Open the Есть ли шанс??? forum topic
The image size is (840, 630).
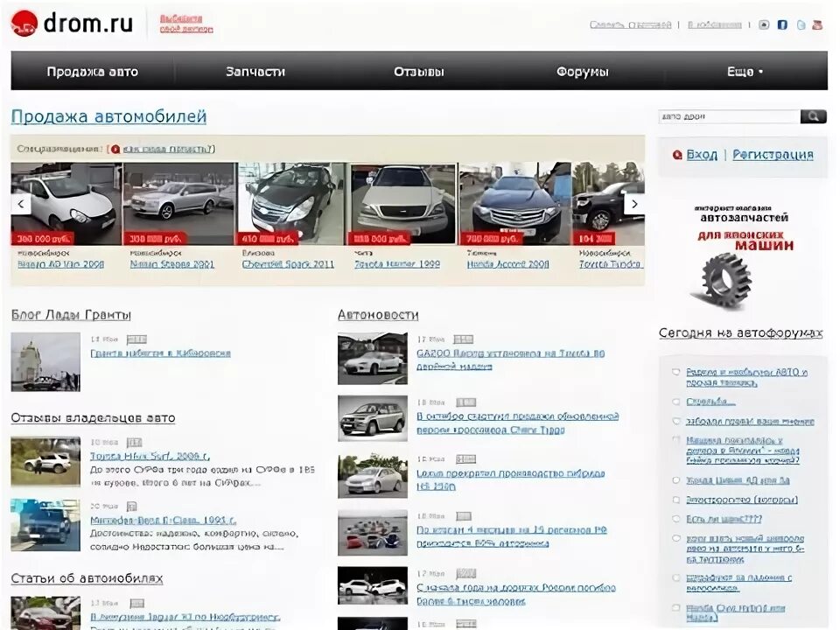pyautogui.click(x=724, y=519)
